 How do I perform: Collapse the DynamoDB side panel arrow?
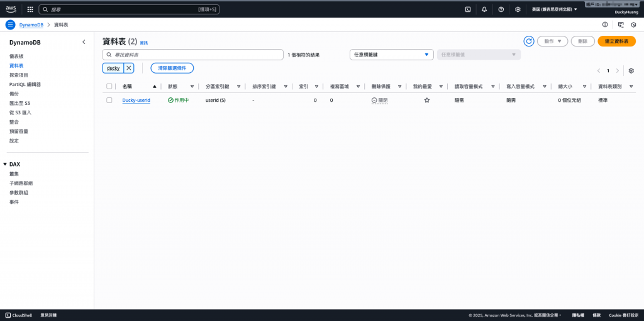pos(84,42)
